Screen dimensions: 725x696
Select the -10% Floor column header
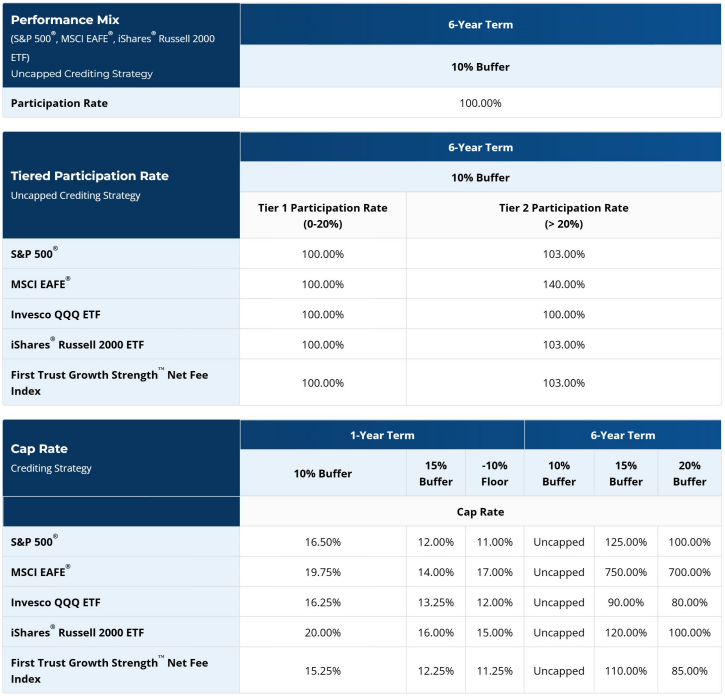coord(494,474)
